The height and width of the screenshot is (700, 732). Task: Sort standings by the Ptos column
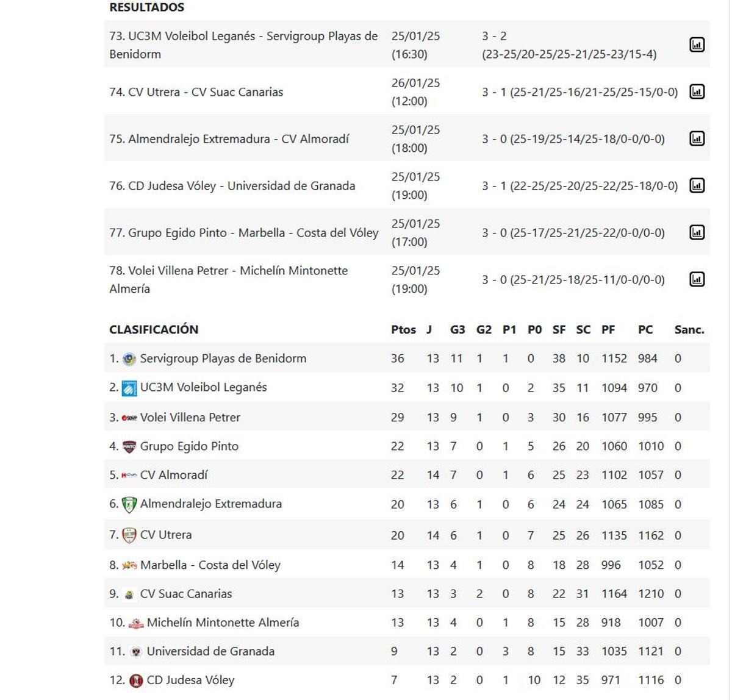403,329
